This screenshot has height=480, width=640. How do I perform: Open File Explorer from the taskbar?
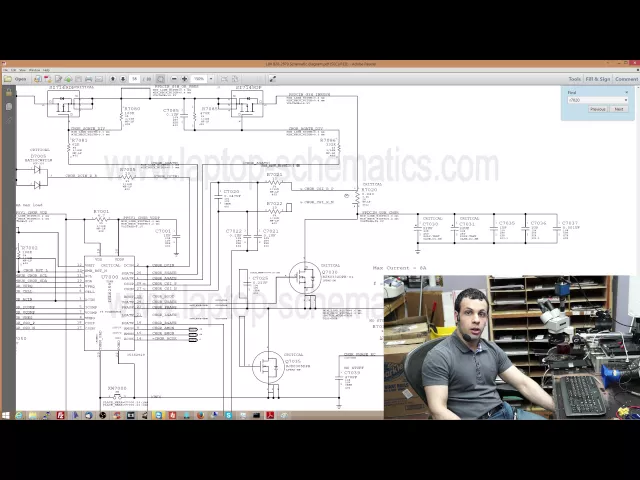click(33, 416)
